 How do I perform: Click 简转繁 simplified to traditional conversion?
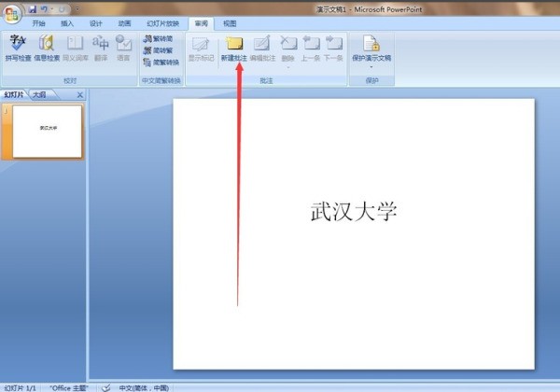tap(157, 50)
